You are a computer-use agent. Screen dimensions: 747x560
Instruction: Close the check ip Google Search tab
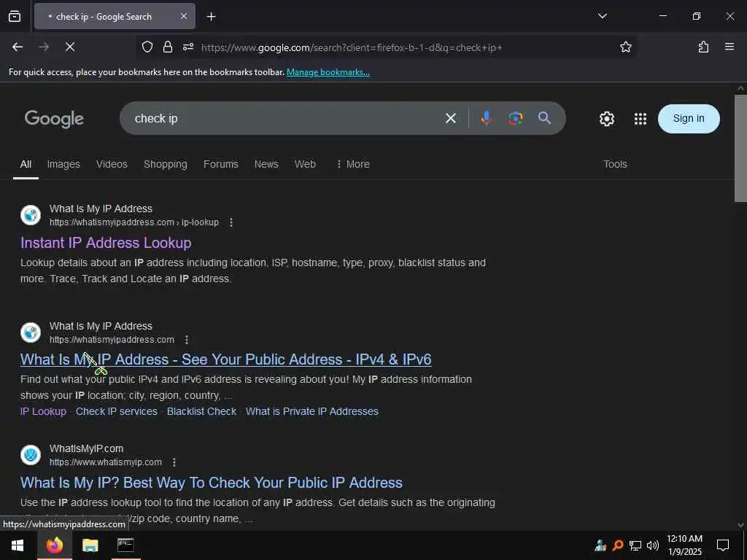pyautogui.click(x=183, y=17)
